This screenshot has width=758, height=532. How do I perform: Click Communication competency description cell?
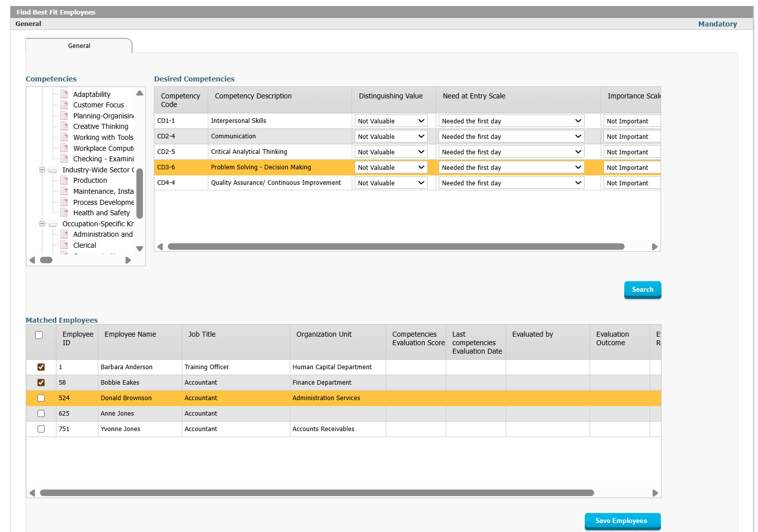(280, 136)
